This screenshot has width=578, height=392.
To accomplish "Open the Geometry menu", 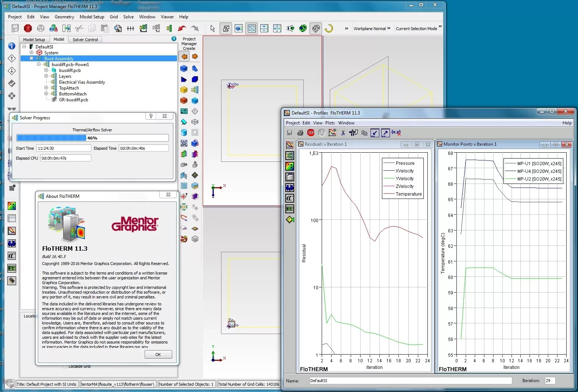I will (x=64, y=17).
